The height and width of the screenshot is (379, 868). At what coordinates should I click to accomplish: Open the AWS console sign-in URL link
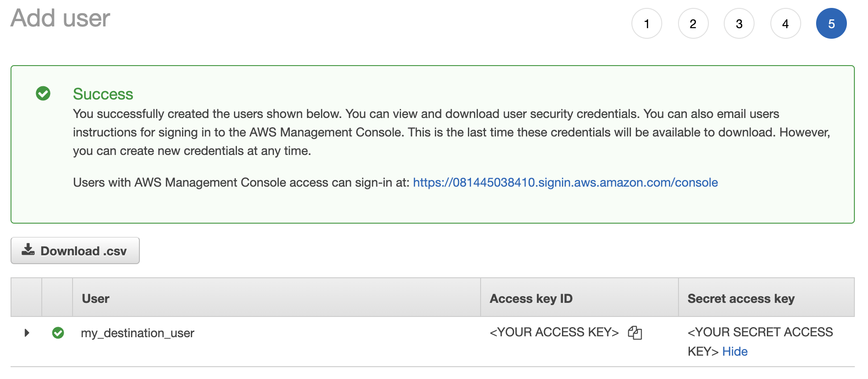click(565, 182)
